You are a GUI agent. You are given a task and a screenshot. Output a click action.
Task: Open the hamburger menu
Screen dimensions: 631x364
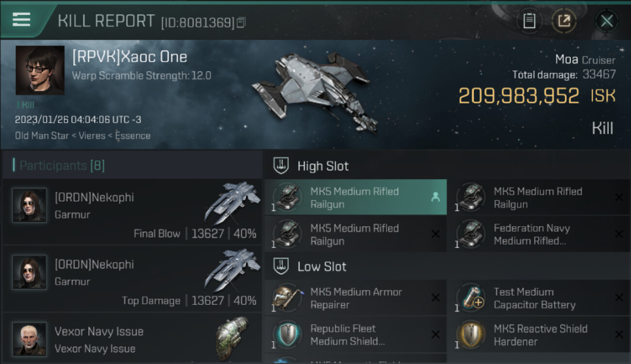click(22, 20)
